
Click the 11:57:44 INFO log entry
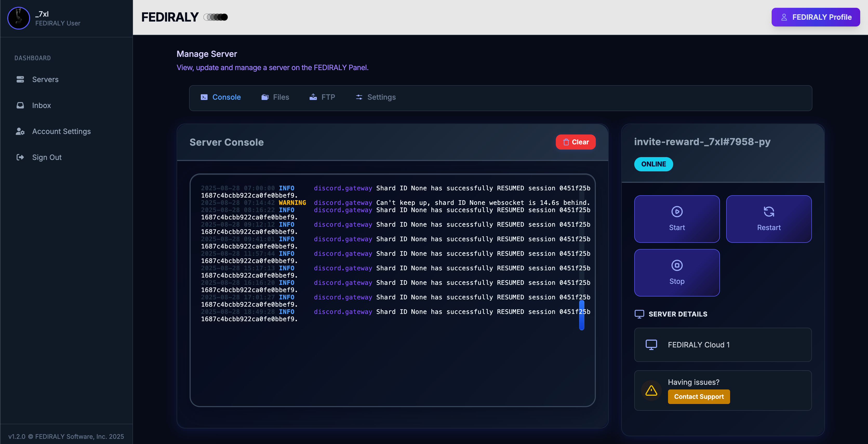pos(396,257)
